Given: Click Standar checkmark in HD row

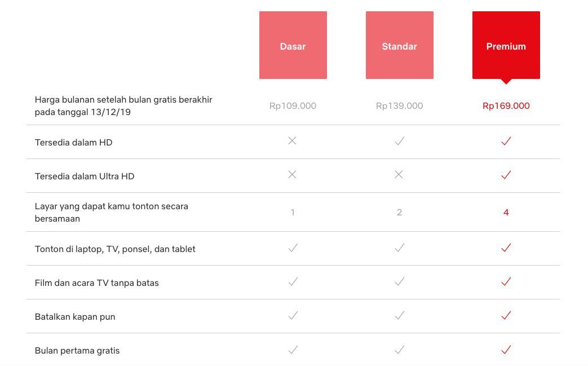Looking at the screenshot, I should (399, 141).
